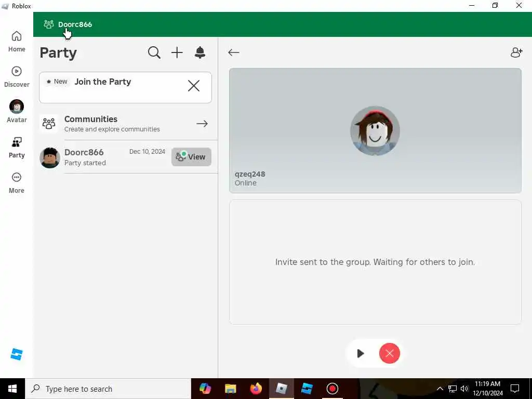Create a new party with plus icon
532x399 pixels.
[177, 52]
